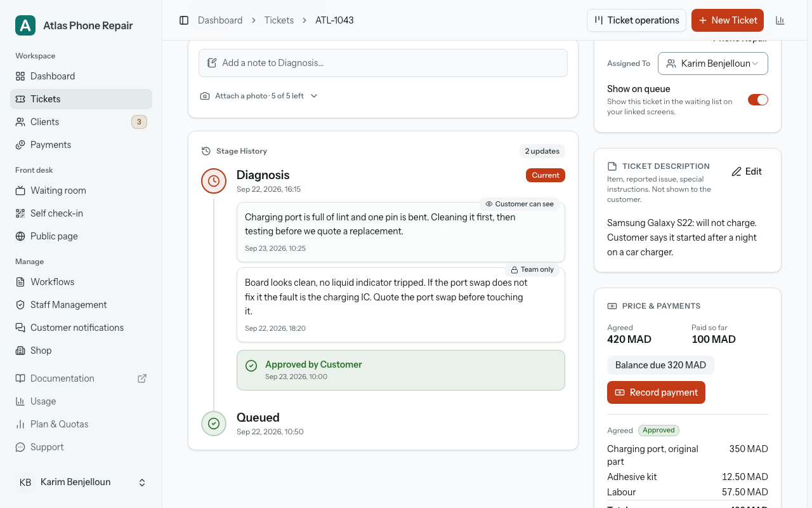The image size is (812, 508).
Task: Open Workflows in the sidebar
Action: point(81,282)
